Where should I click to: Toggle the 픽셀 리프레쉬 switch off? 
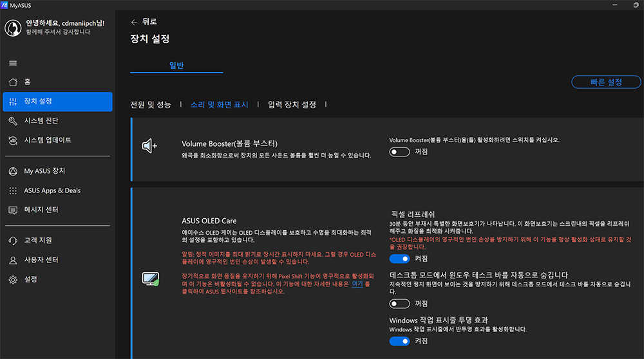[400, 259]
